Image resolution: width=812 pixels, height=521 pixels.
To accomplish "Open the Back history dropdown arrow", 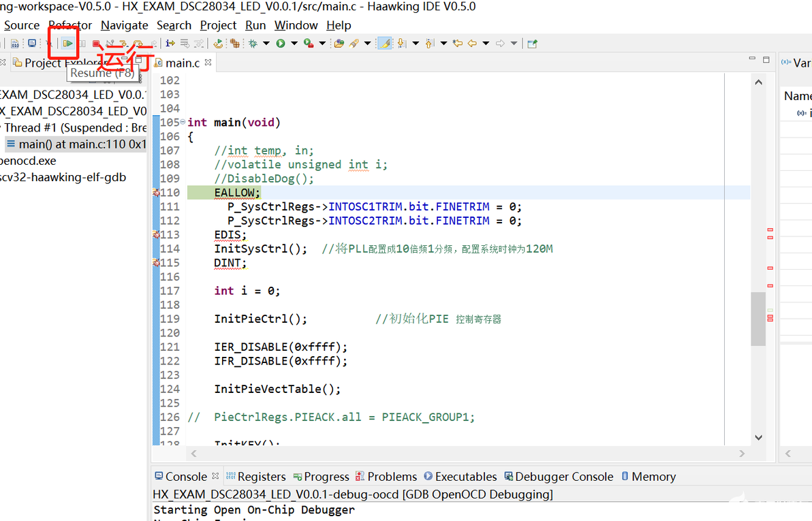I will (486, 44).
